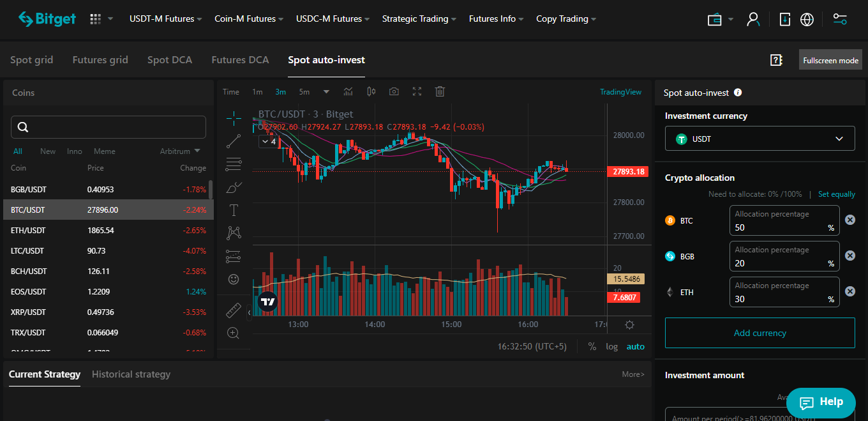
Task: Remove BTC from crypto allocation
Action: 850,220
